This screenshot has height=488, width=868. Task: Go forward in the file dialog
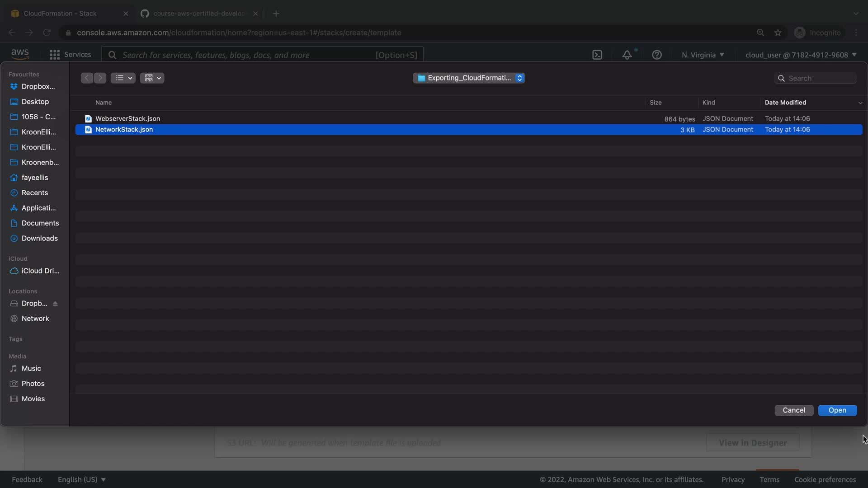click(100, 78)
